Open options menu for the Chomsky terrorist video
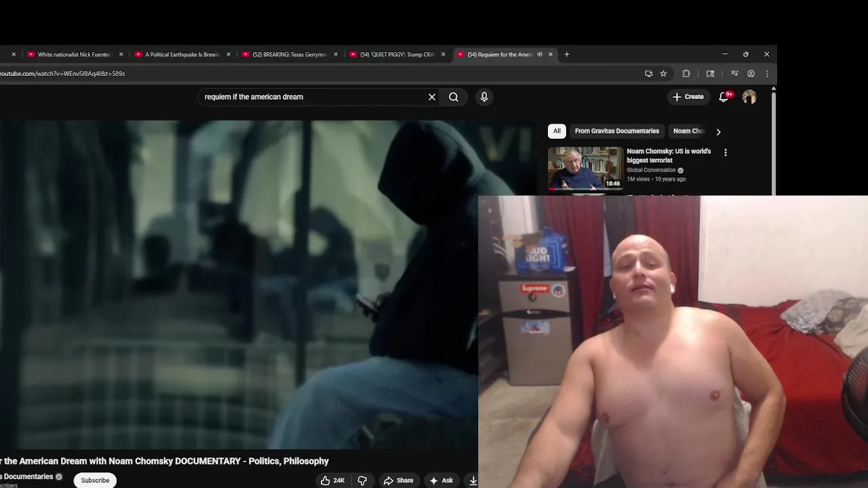The width and height of the screenshot is (868, 488). pyautogui.click(x=726, y=152)
